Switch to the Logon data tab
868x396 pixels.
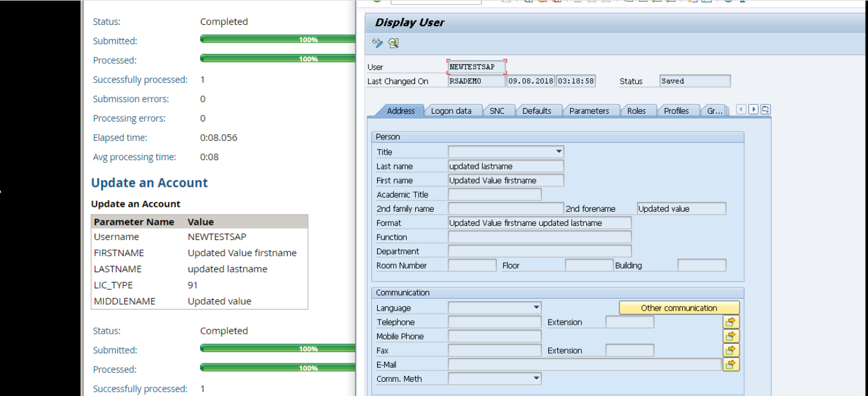(x=451, y=111)
